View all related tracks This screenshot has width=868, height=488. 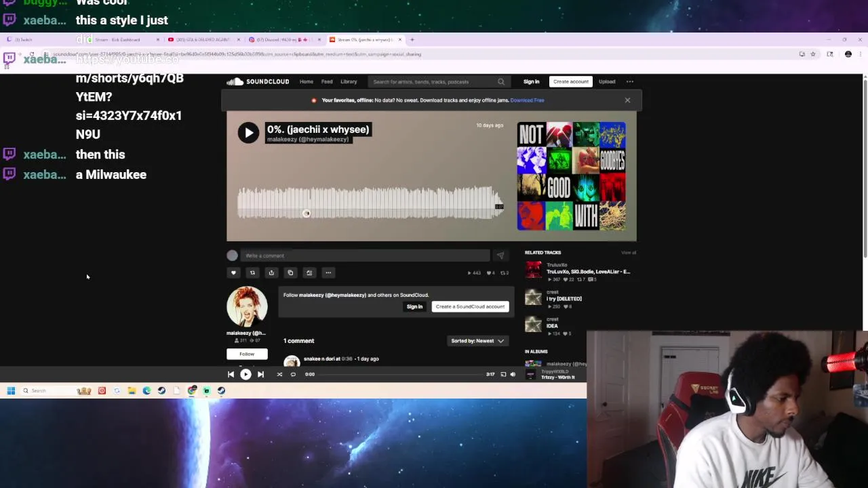[x=629, y=253]
